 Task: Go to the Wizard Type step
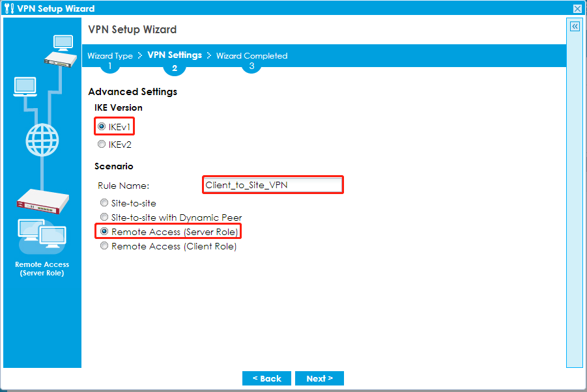tap(109, 56)
